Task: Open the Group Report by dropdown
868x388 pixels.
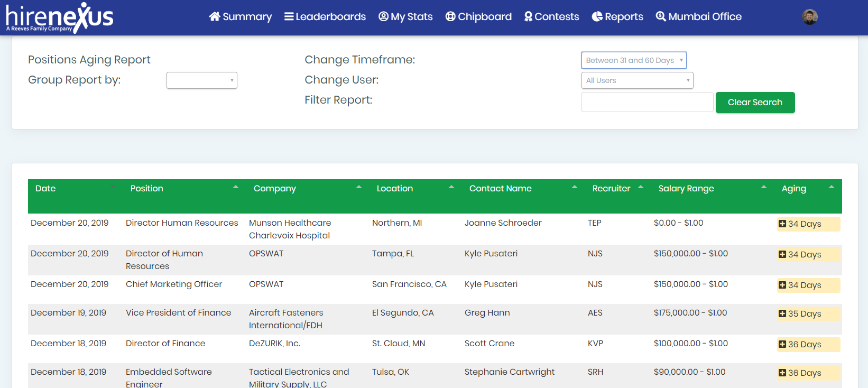Action: pos(202,80)
